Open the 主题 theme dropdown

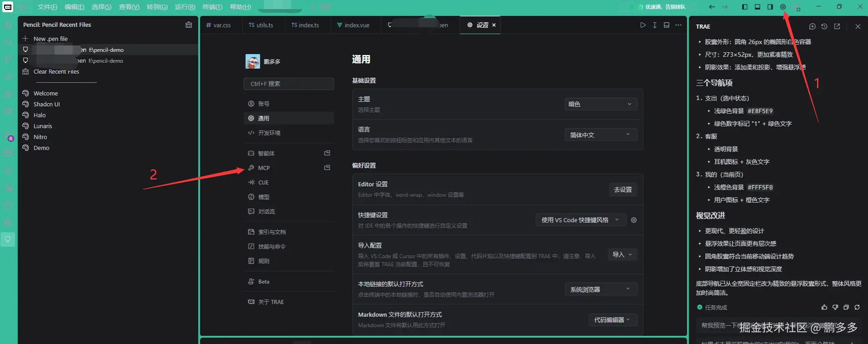pyautogui.click(x=601, y=104)
